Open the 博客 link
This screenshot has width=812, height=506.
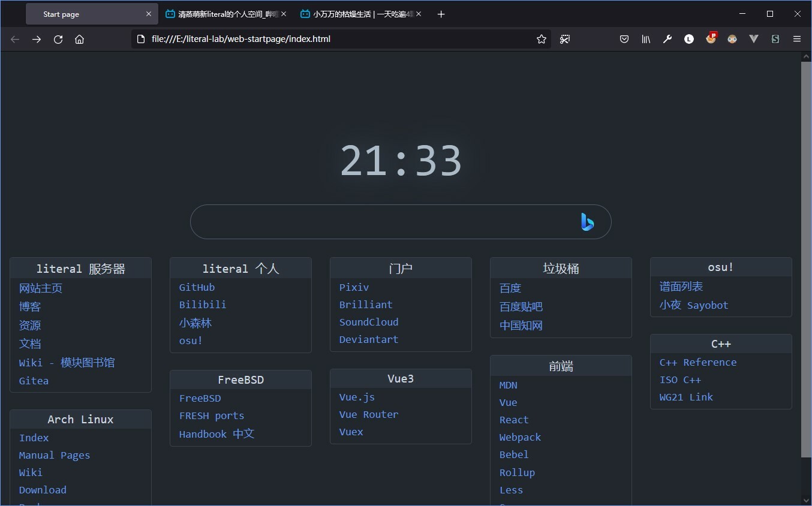(x=30, y=307)
